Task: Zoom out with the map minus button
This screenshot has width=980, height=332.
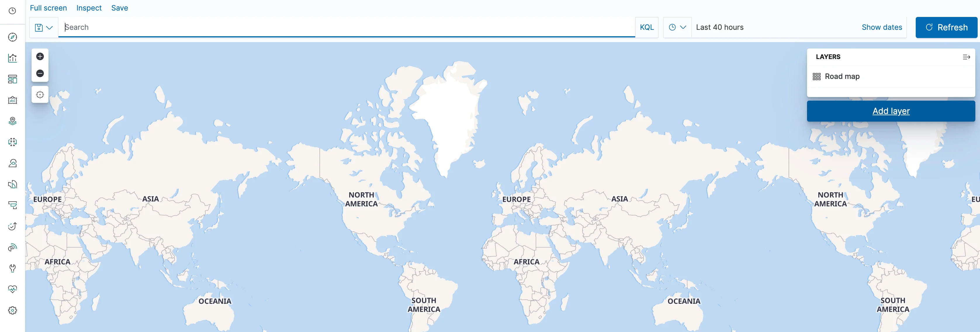Action: coord(40,73)
